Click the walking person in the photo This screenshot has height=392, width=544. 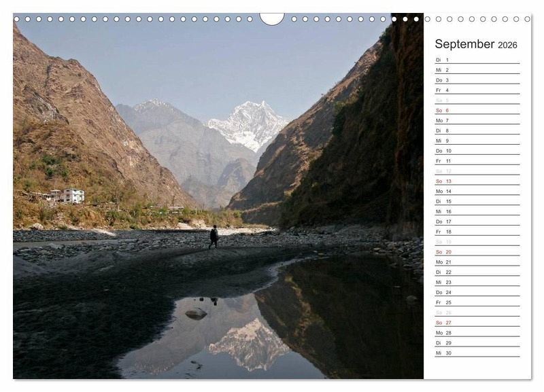click(x=214, y=236)
